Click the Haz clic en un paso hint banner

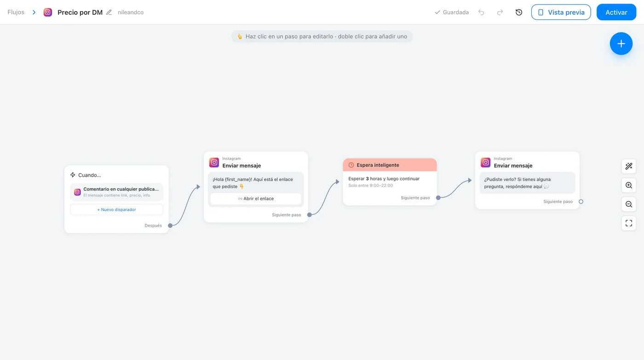point(322,36)
